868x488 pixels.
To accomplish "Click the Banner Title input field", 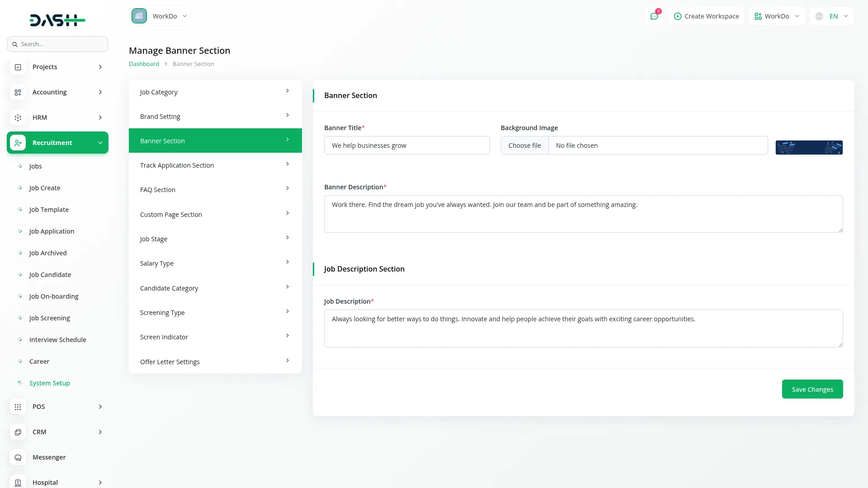I will tap(407, 145).
